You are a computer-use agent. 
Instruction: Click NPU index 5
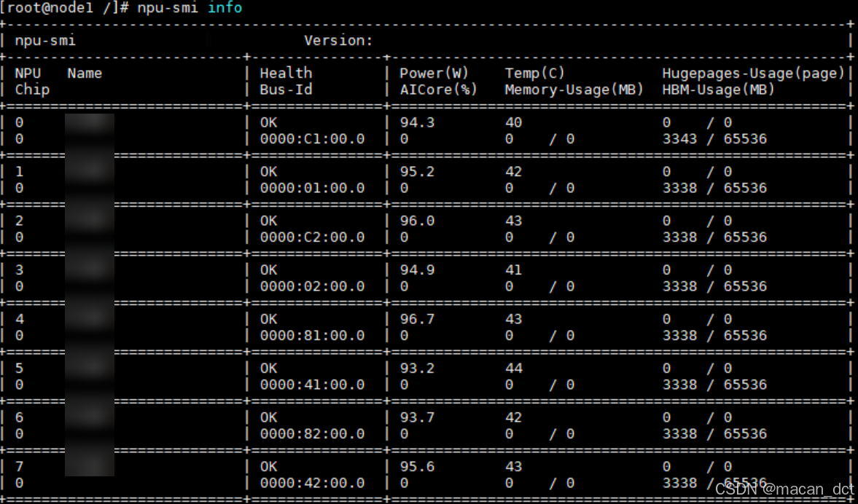tap(19, 369)
